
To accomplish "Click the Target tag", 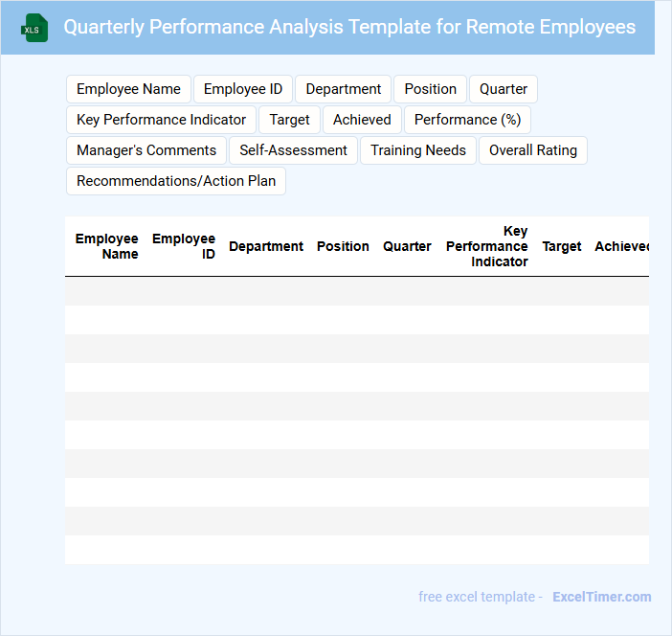I will point(289,120).
